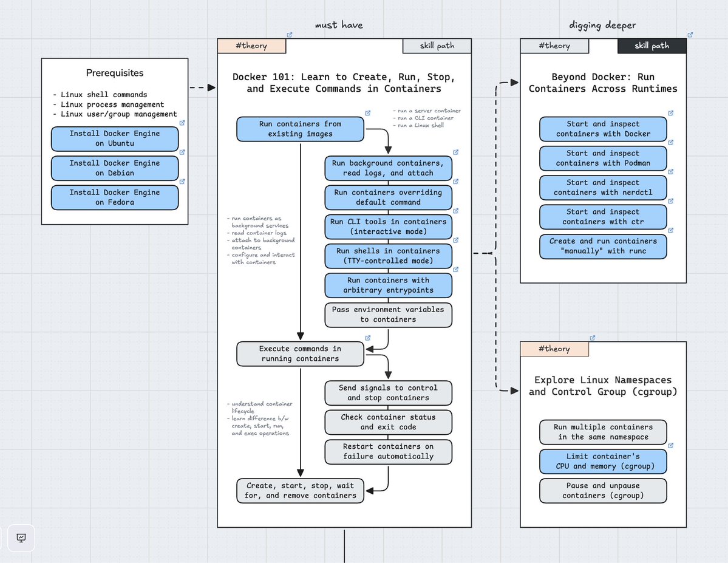Open Execute commands in running containers
Viewport: 728px width, 563px height.
pos(301,353)
